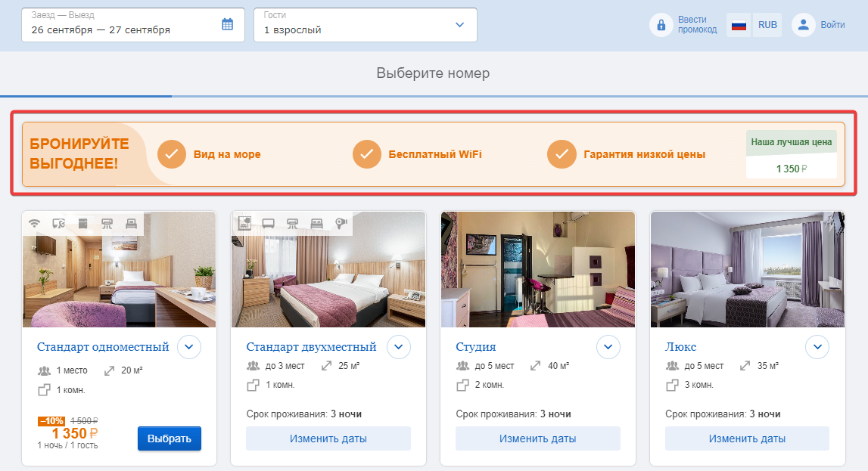The width and height of the screenshot is (868, 471).
Task: Click double bed icon on double standard room
Action: (x=316, y=223)
